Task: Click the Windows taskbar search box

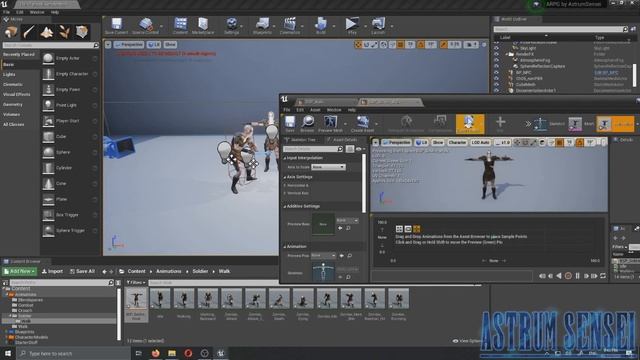Action: tap(74, 353)
